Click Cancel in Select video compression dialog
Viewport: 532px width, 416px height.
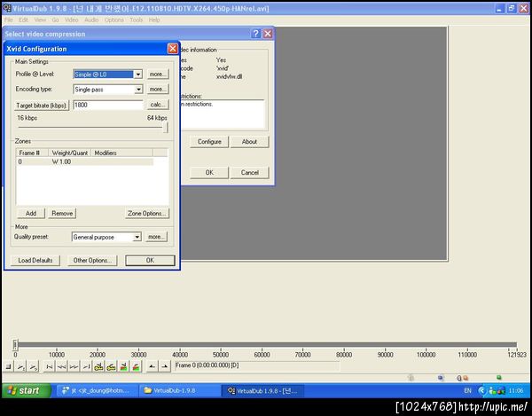point(249,172)
